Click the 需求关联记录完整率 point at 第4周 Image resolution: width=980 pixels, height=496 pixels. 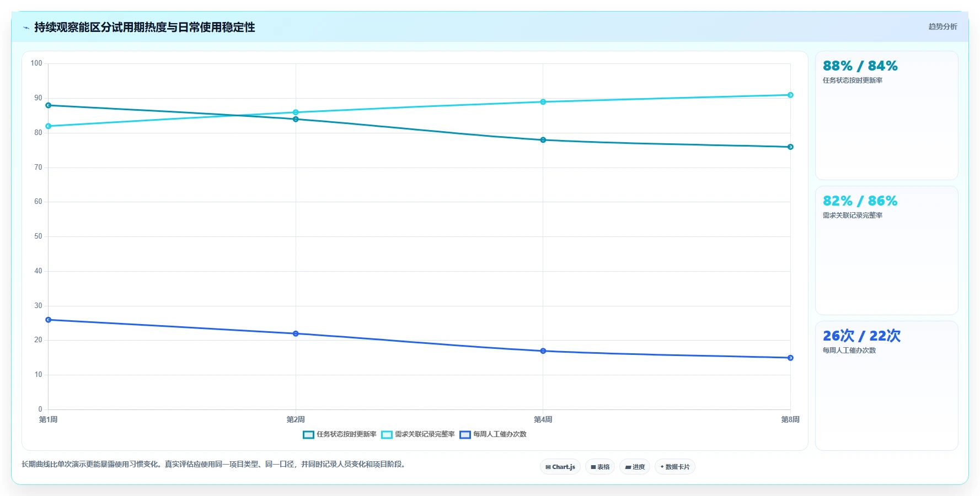[543, 102]
